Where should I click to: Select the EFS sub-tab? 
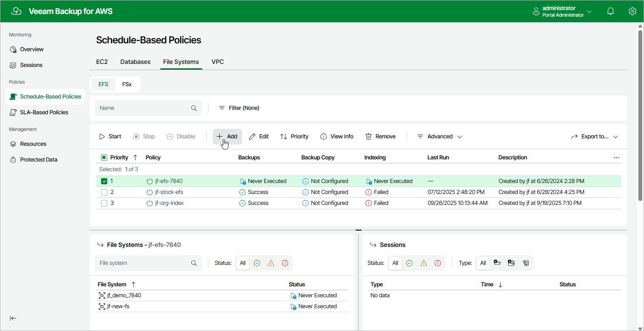[103, 85]
